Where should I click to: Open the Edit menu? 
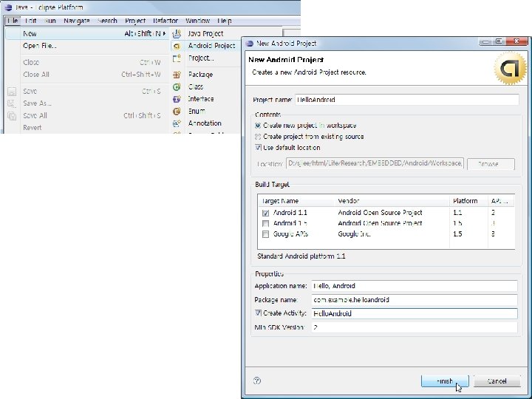coord(30,21)
